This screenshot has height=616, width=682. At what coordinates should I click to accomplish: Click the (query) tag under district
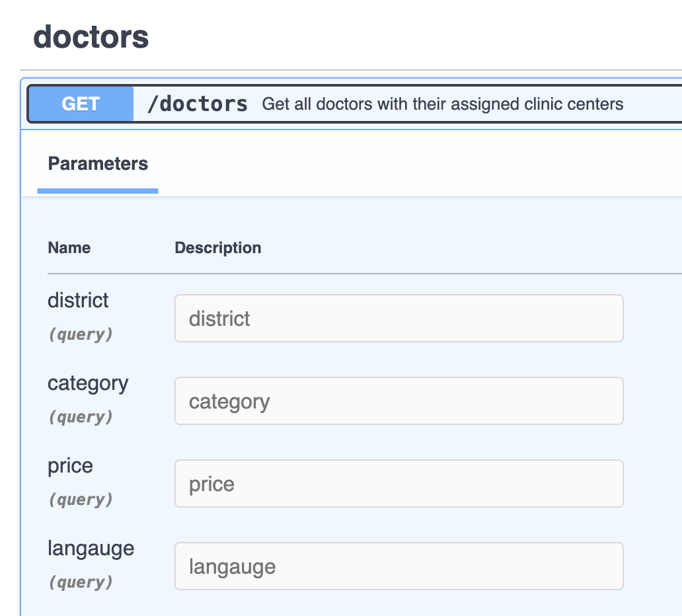point(80,334)
